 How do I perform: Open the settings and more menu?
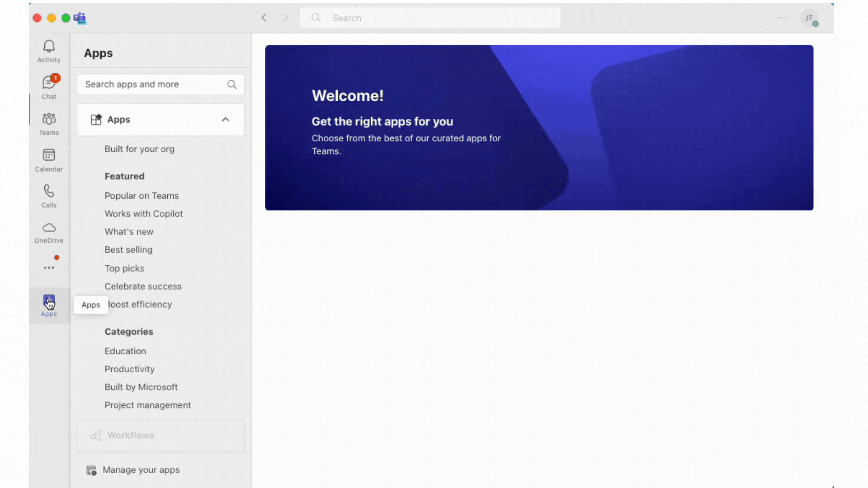[783, 18]
